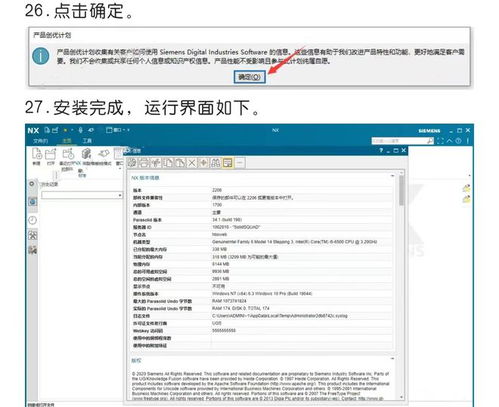Open the 窗口 dropdown in the title bar
The image size is (499, 407).
point(115,130)
